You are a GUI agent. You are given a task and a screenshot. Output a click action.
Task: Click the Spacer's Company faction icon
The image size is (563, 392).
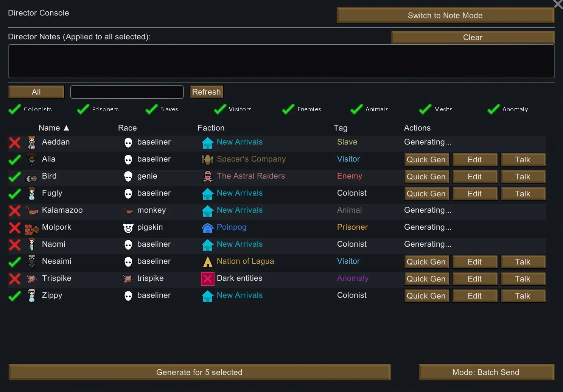tap(207, 160)
